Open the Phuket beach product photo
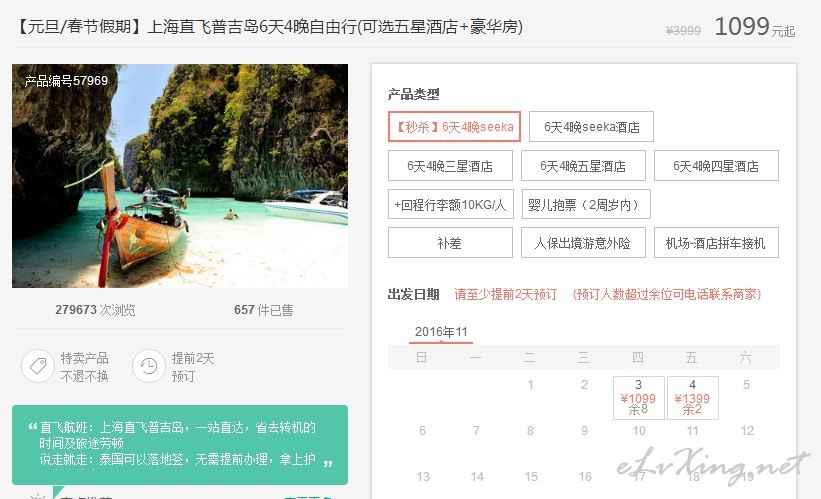The width and height of the screenshot is (821, 499). (x=180, y=176)
